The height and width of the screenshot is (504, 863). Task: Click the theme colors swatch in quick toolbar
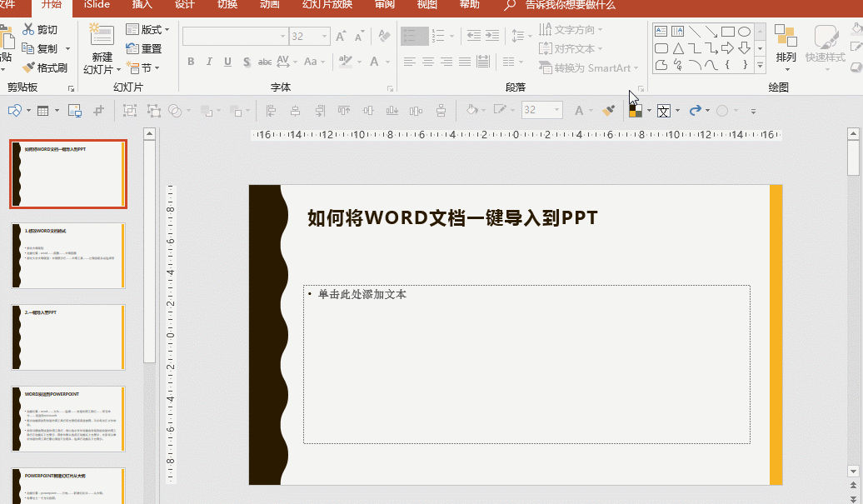click(x=635, y=111)
